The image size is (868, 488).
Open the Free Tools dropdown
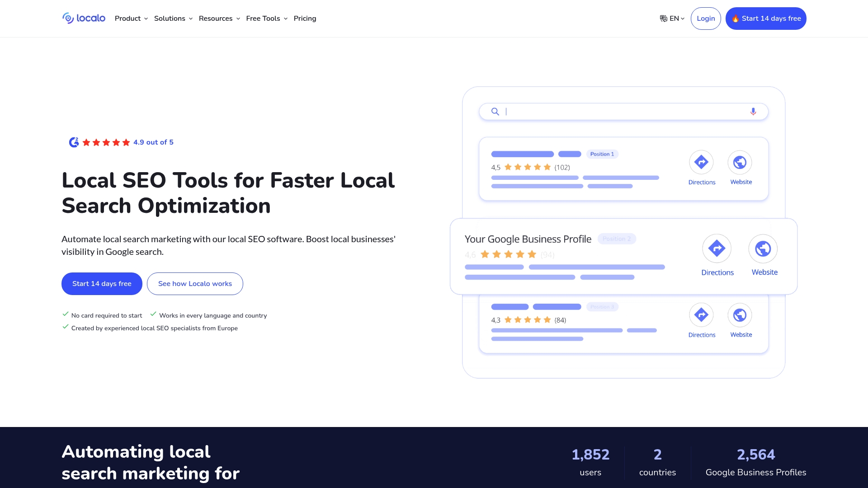pyautogui.click(x=266, y=19)
